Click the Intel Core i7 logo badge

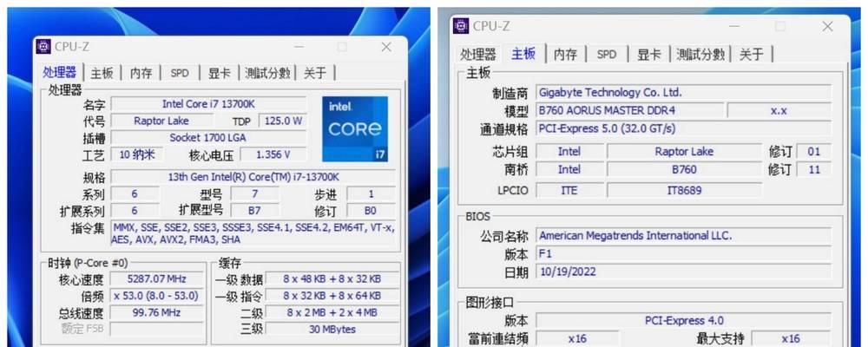pyautogui.click(x=355, y=129)
